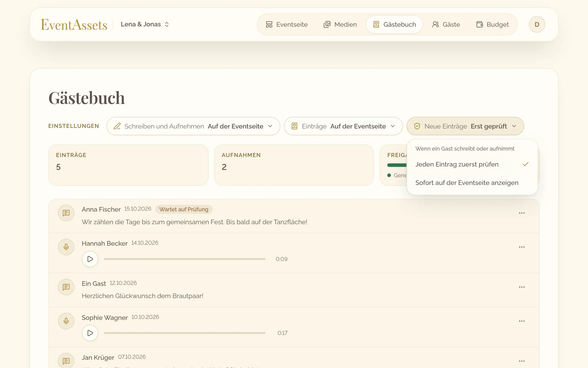This screenshot has height=368, width=588.
Task: Click chevron arrow on Neue Einträge dropdown
Action: [514, 126]
